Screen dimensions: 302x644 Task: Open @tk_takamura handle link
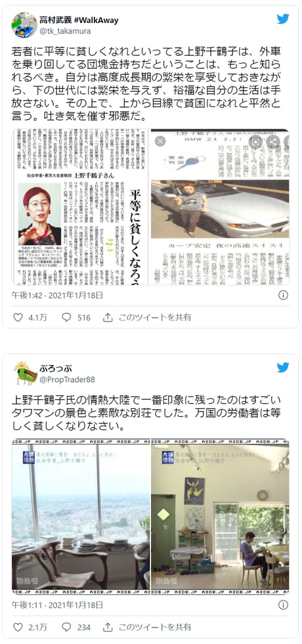coord(65,32)
